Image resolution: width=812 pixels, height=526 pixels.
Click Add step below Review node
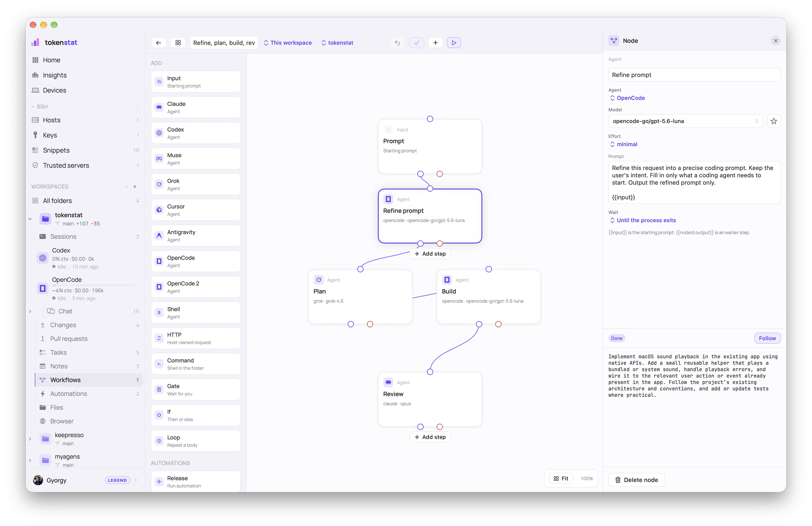coord(430,437)
